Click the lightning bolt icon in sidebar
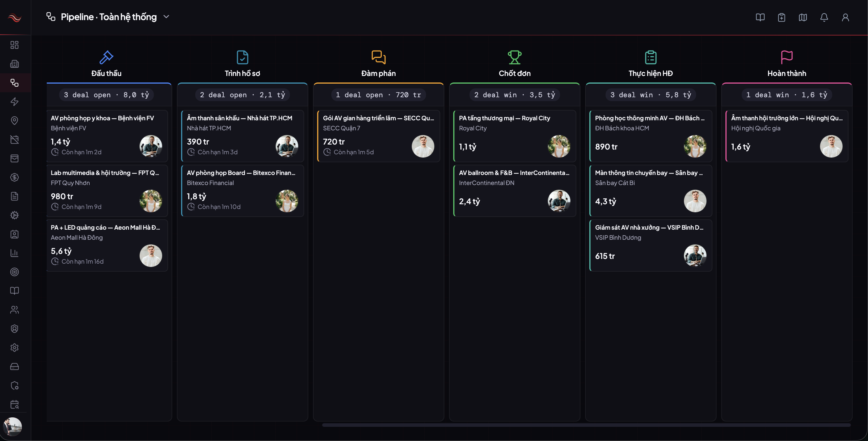Screen dimensions: 868x441 pyautogui.click(x=14, y=102)
